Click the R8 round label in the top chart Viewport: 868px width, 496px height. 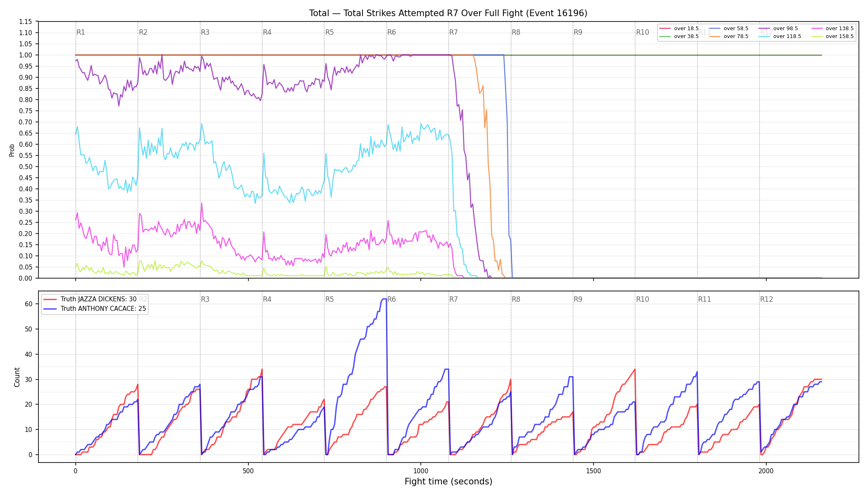(x=516, y=32)
